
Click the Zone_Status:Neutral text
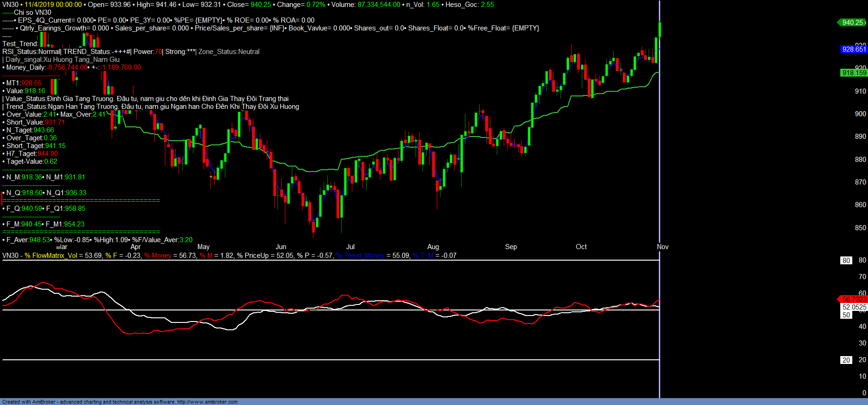tap(229, 52)
